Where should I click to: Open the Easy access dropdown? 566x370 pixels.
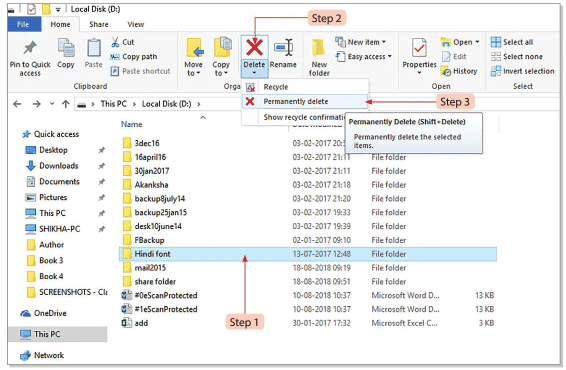pos(363,57)
